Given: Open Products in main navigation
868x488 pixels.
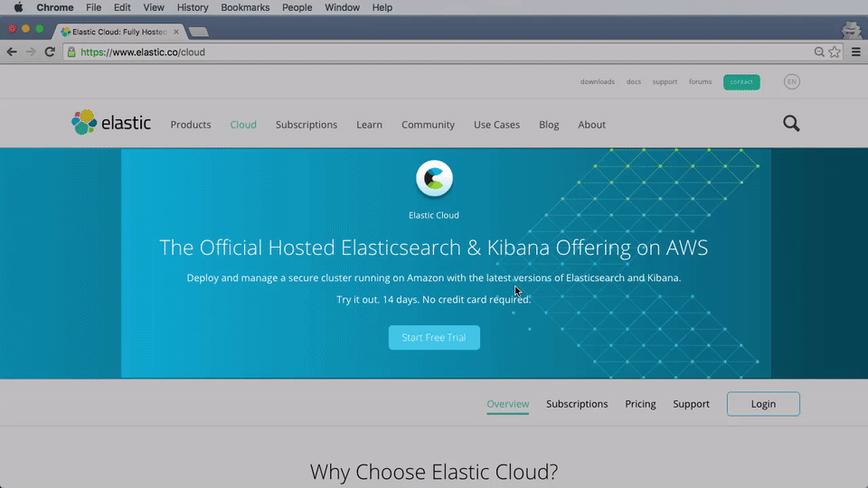Looking at the screenshot, I should (x=191, y=125).
